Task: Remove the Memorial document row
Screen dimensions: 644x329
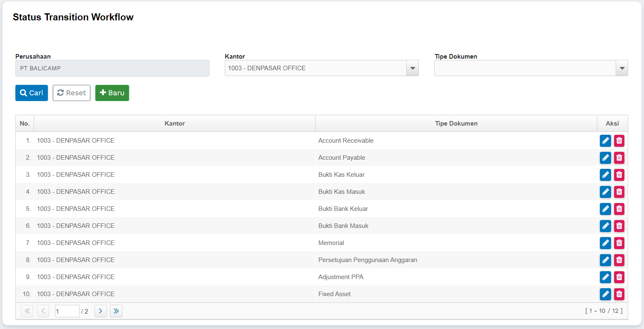Action: click(x=619, y=243)
